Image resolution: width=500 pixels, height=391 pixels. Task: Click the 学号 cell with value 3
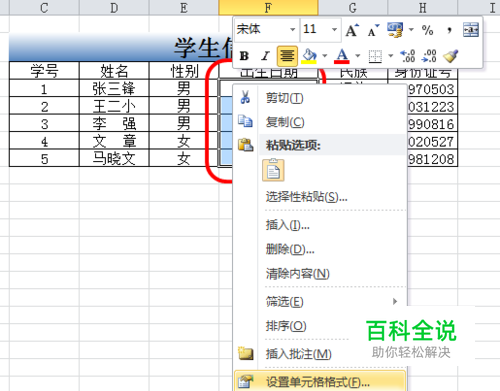(44, 123)
